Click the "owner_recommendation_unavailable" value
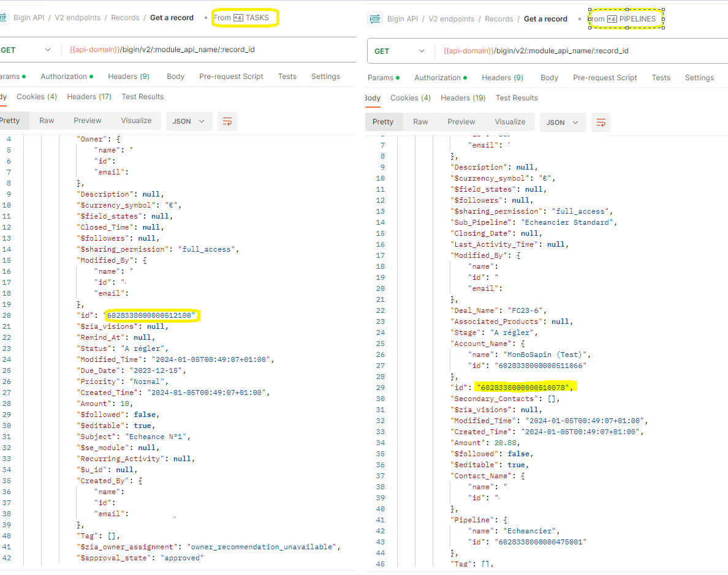The width and height of the screenshot is (728, 575). (262, 547)
